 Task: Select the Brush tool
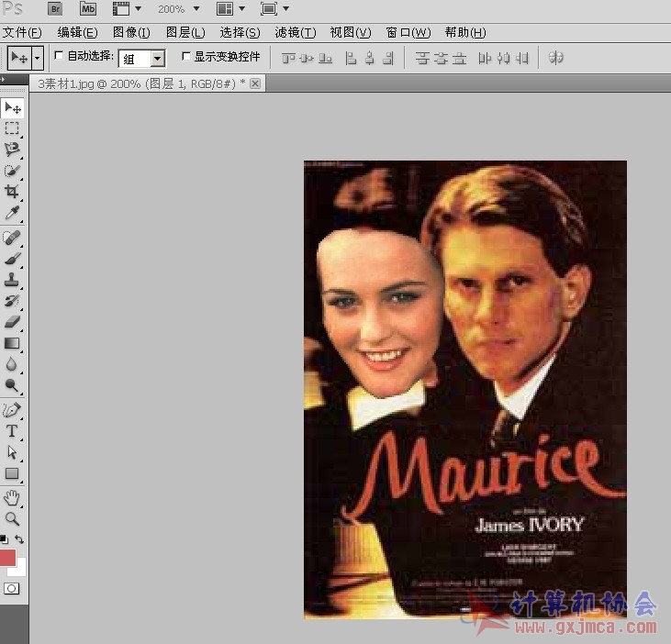point(12,259)
